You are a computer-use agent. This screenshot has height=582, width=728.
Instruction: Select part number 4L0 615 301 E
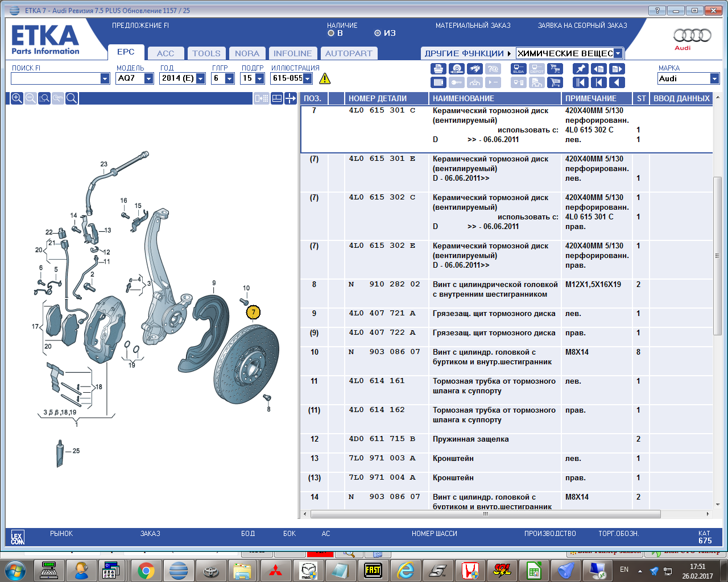pyautogui.click(x=382, y=159)
